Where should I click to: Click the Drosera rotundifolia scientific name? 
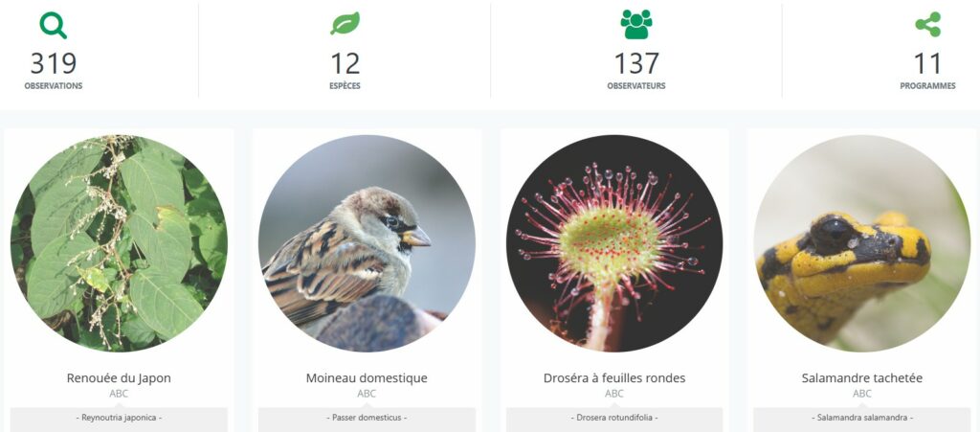pos(614,417)
